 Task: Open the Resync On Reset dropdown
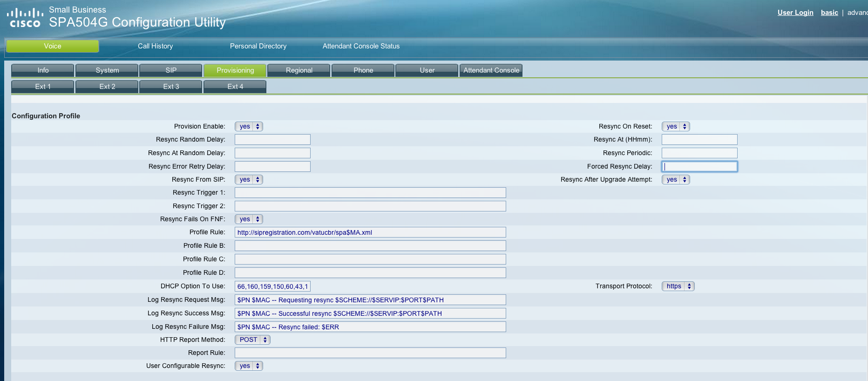[x=676, y=126]
